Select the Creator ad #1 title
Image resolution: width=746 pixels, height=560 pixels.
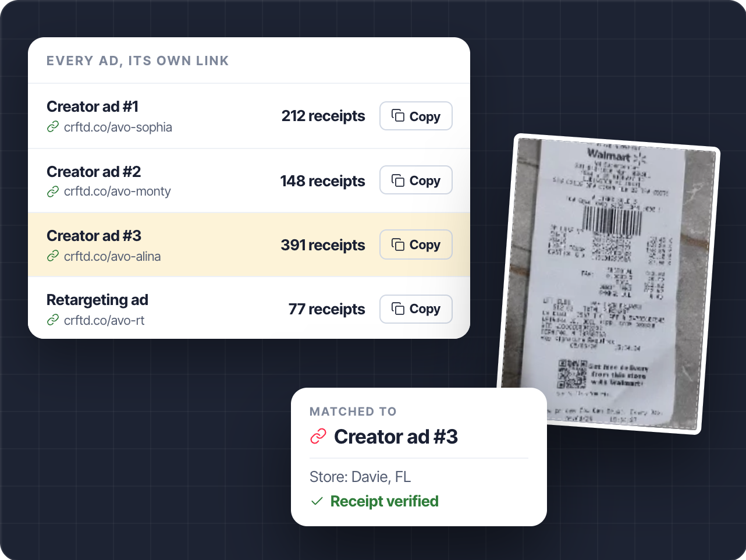[93, 107]
